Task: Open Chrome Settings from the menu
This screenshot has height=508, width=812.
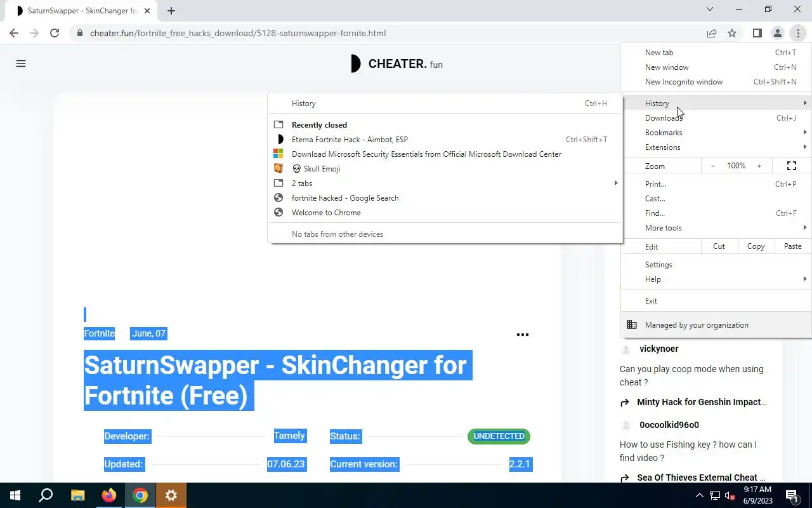Action: click(x=716, y=265)
